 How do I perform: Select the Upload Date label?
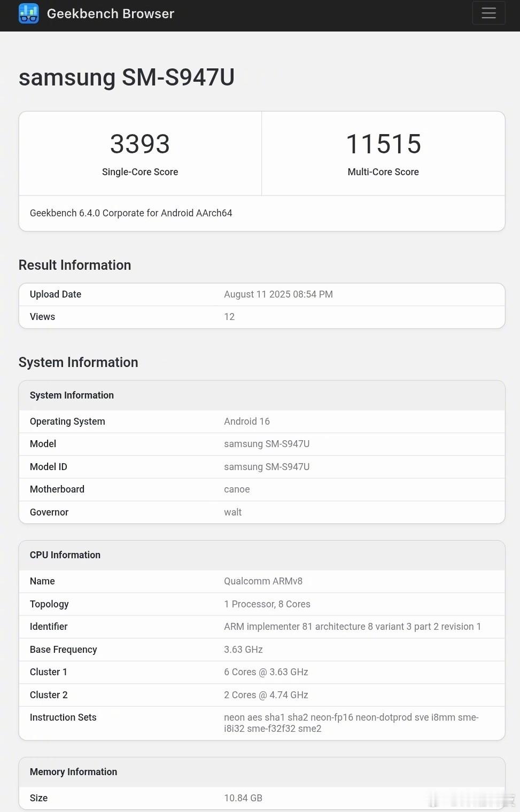[x=56, y=294]
